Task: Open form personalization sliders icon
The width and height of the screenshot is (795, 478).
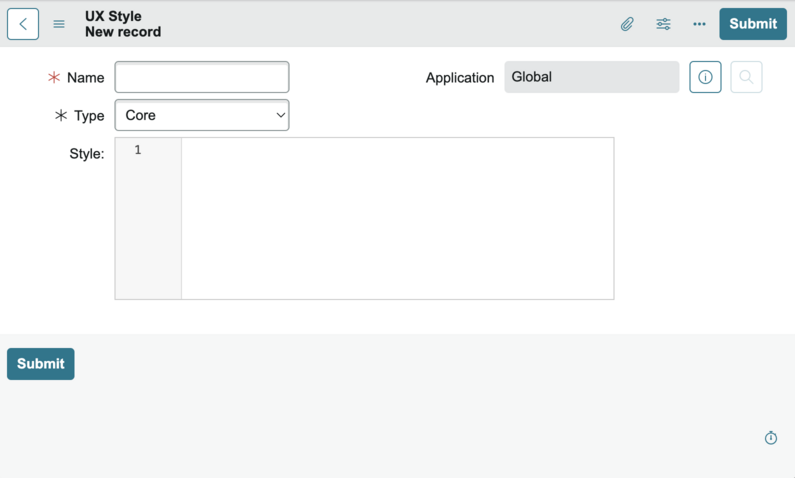Action: [x=663, y=24]
